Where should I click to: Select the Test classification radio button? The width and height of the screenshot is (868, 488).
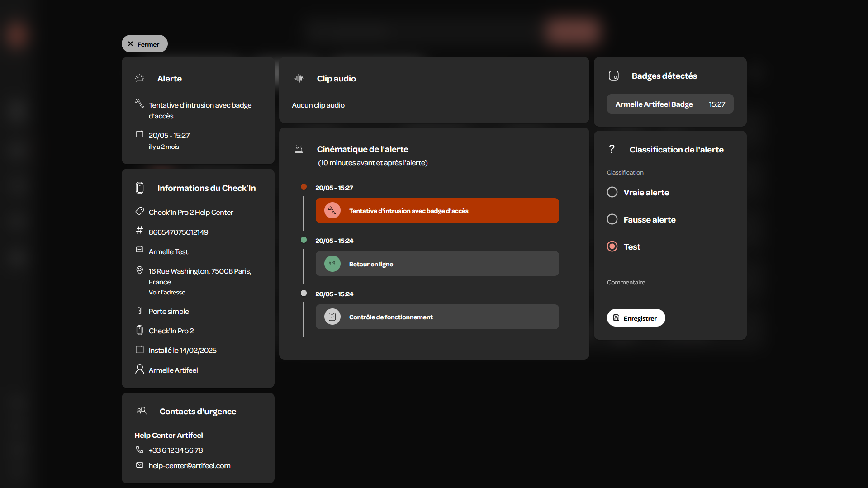(612, 246)
